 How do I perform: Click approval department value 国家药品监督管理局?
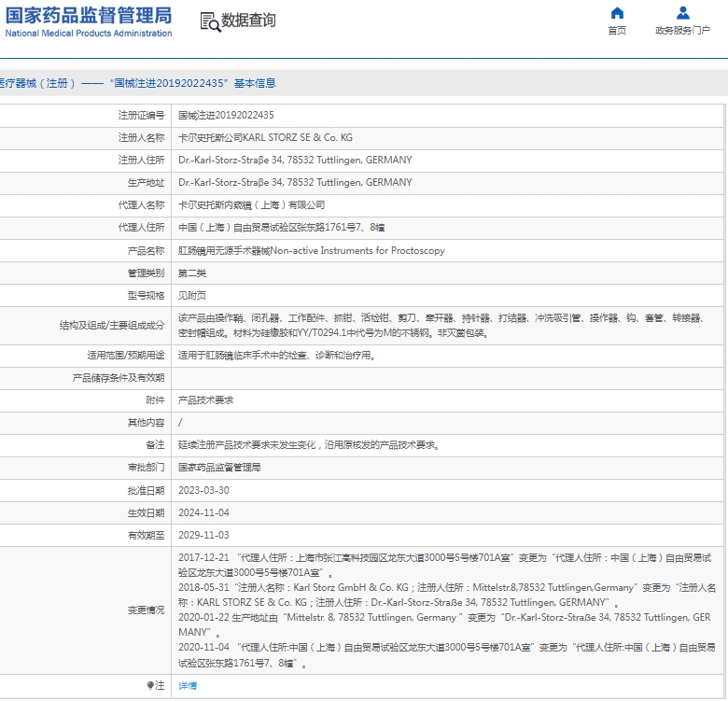pos(219,468)
